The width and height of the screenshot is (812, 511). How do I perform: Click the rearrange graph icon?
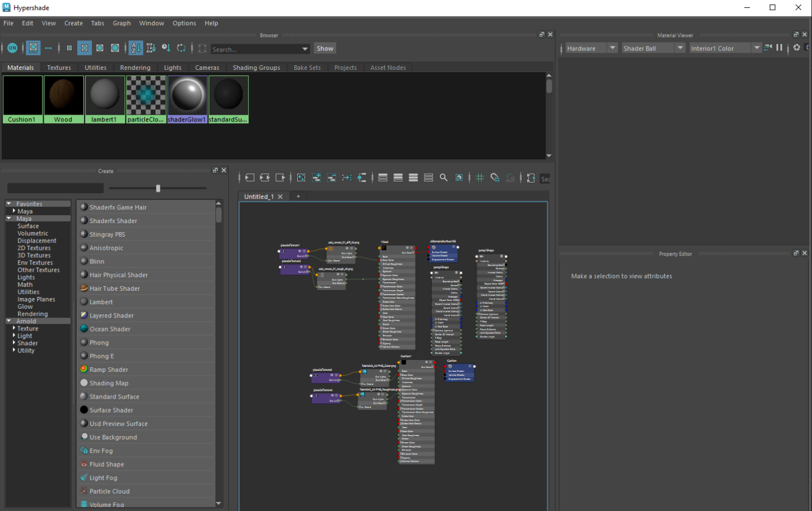click(347, 178)
